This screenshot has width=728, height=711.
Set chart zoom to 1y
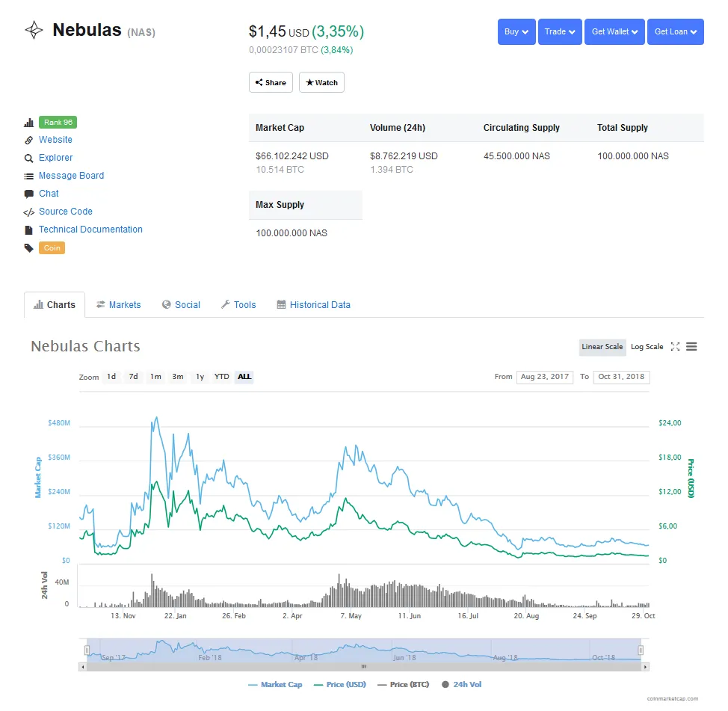[x=200, y=377]
